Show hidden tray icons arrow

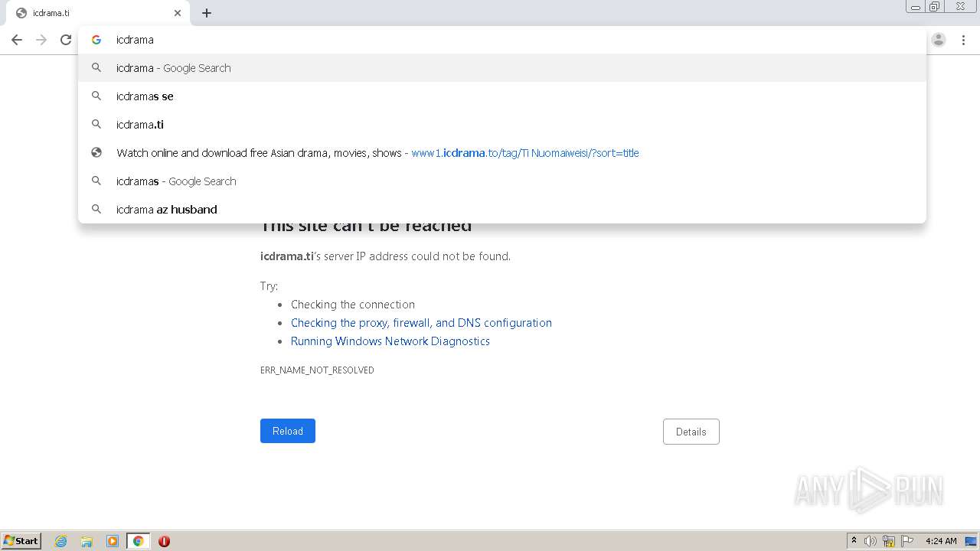click(854, 541)
